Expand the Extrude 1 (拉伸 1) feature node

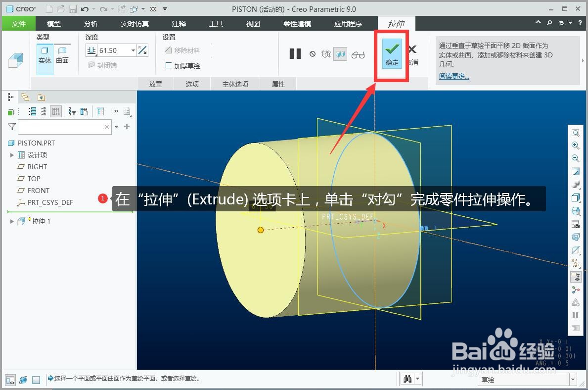coord(12,221)
